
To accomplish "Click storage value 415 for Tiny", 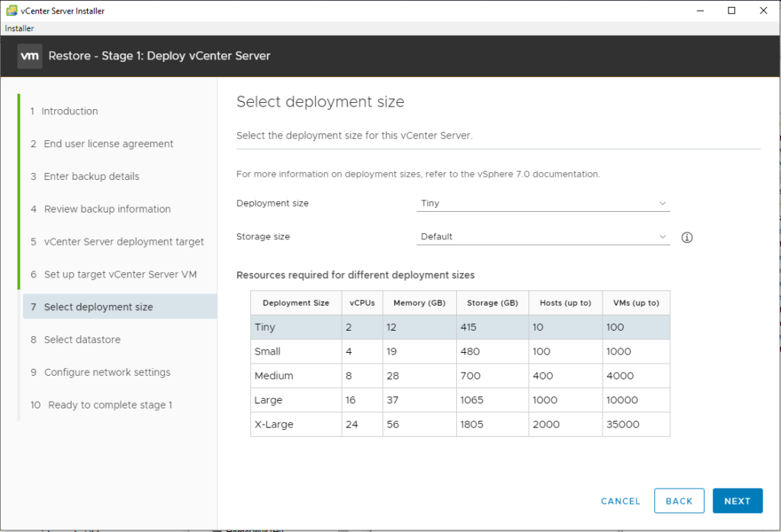I will 468,327.
